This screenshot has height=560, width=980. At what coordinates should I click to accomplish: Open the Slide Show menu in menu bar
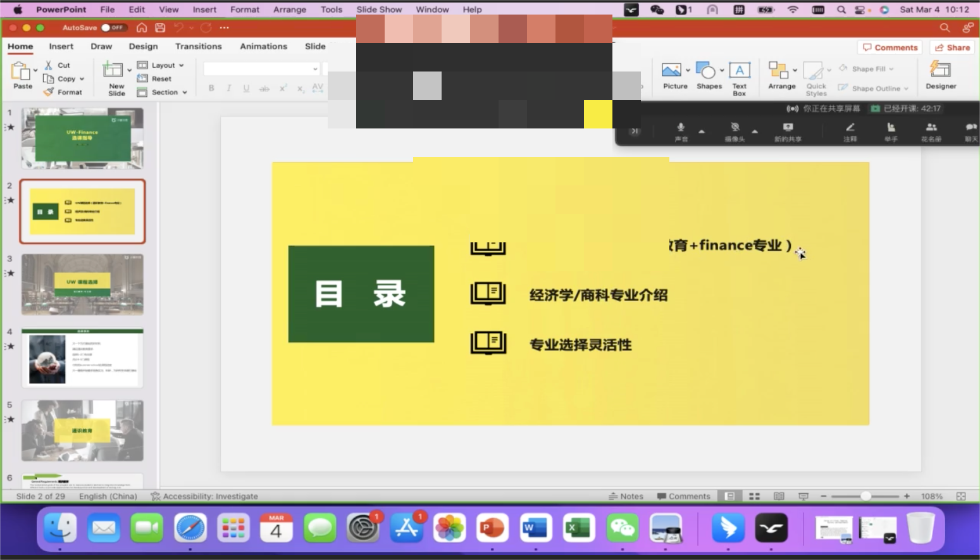point(378,9)
